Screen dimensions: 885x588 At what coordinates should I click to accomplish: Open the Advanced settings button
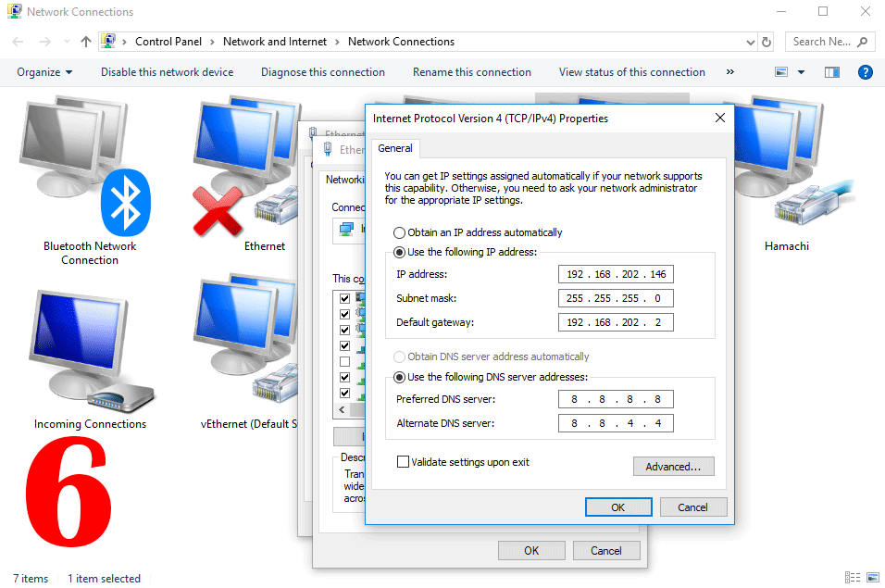(673, 466)
